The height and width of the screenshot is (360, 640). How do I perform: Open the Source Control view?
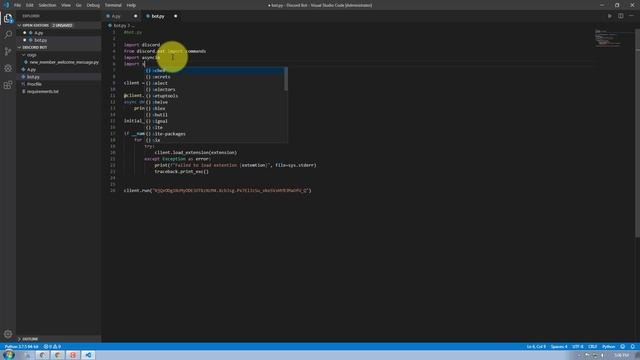[x=8, y=51]
